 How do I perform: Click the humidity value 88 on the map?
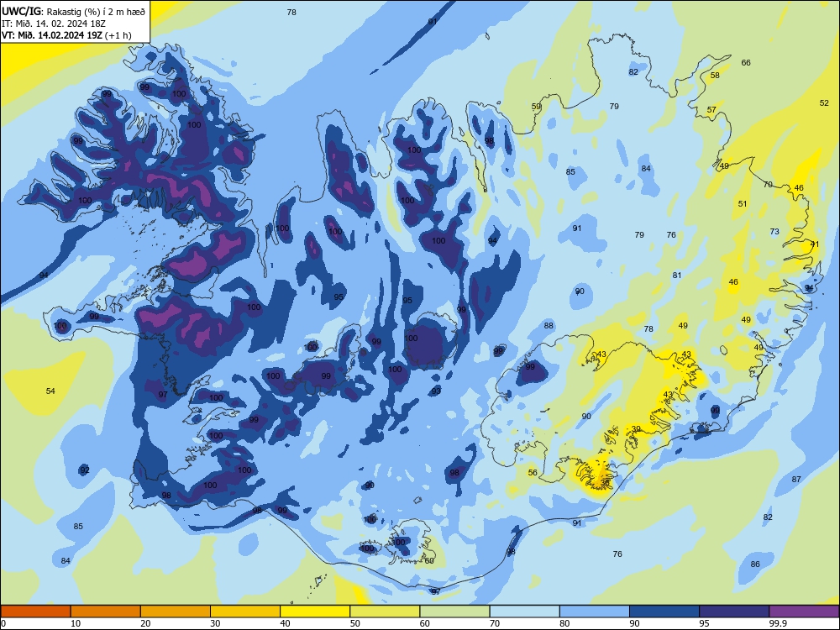[549, 326]
